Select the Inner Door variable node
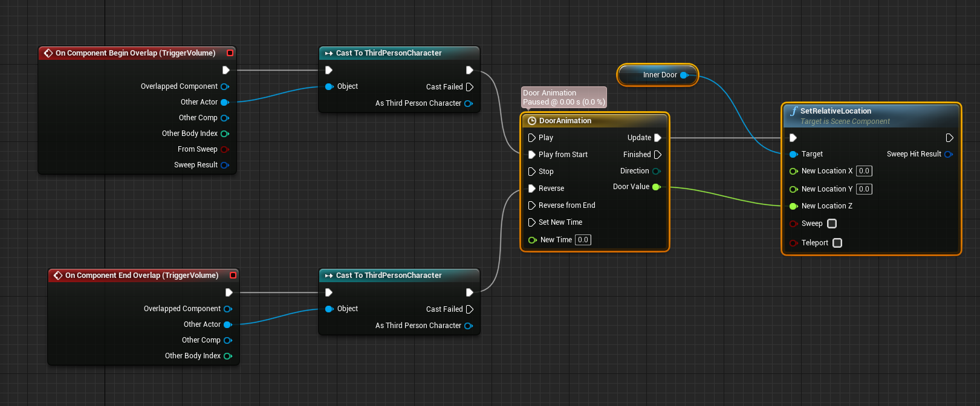 (657, 75)
